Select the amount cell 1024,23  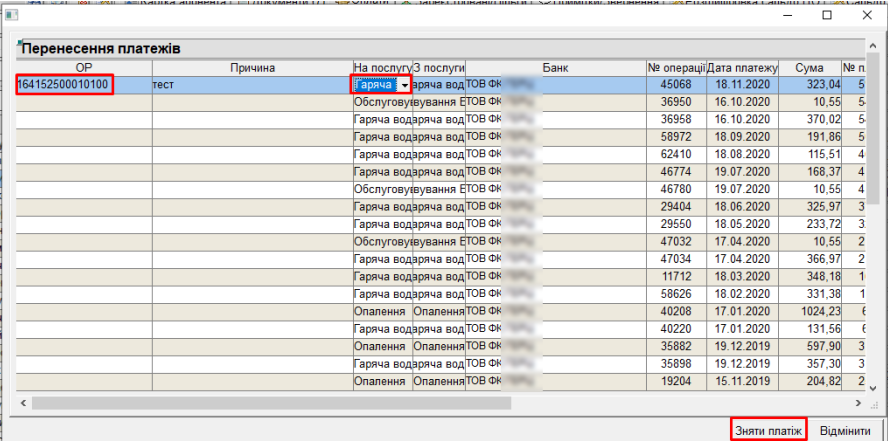[809, 310]
